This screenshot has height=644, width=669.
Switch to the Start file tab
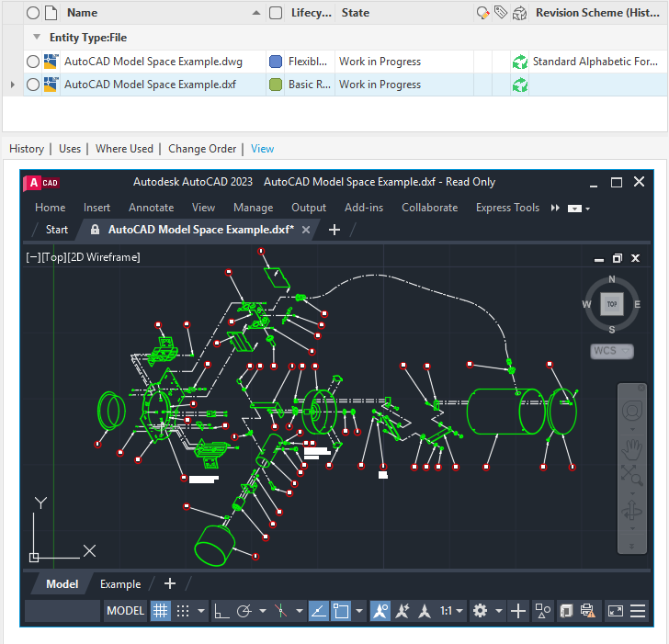click(57, 230)
